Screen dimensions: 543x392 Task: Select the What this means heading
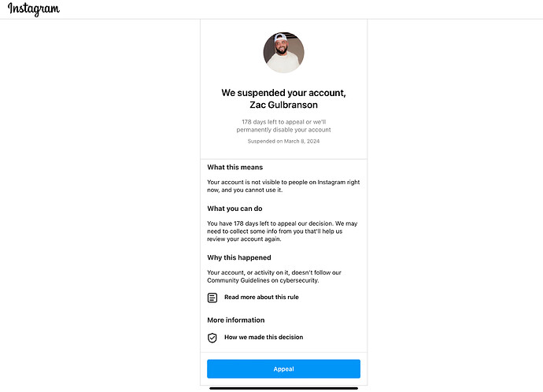[235, 168]
